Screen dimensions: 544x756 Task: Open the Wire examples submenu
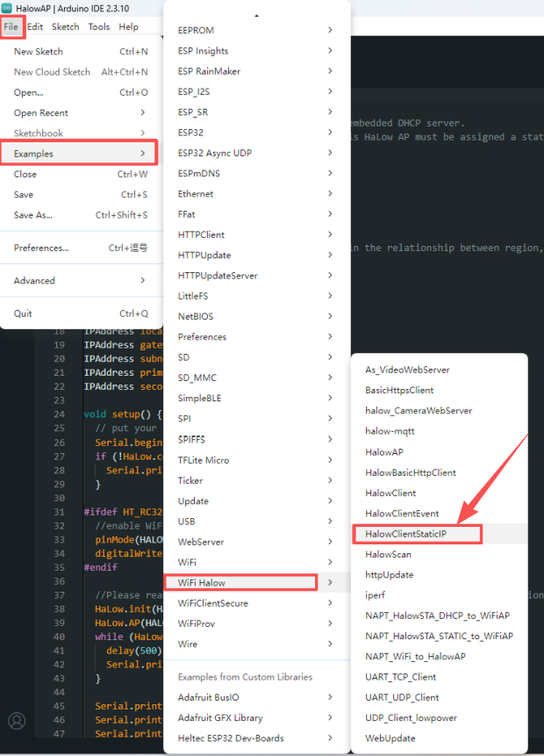point(256,644)
